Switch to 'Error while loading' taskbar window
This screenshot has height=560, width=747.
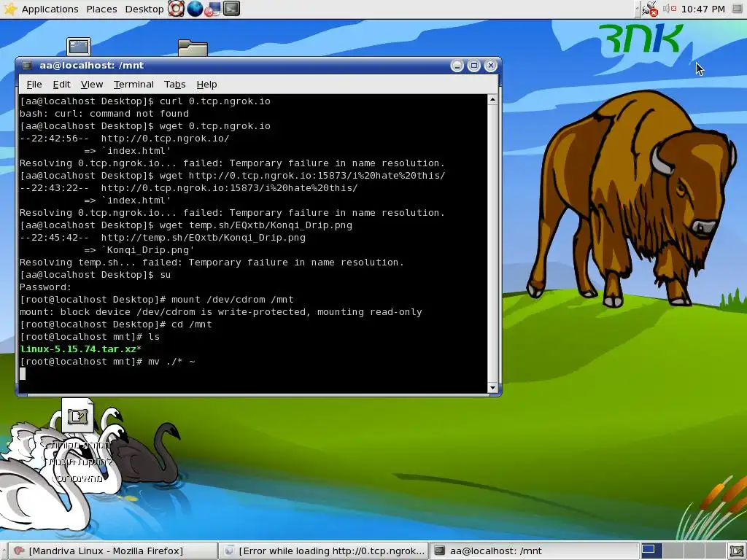click(x=324, y=551)
